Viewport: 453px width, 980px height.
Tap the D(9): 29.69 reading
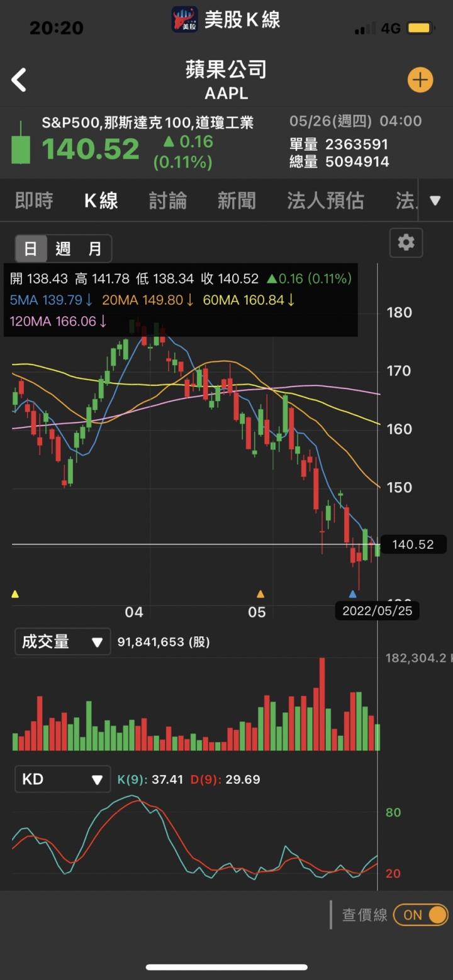coord(225,779)
